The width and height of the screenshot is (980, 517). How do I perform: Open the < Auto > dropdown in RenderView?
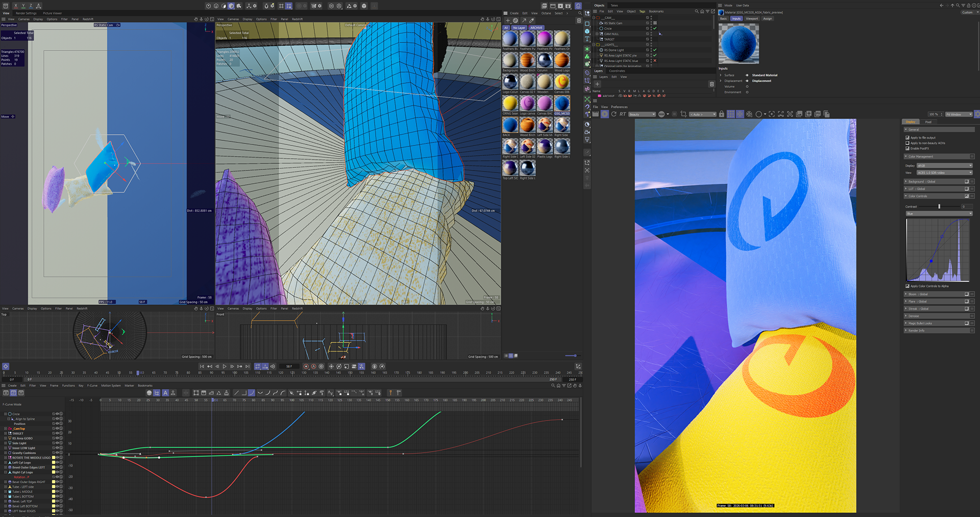[702, 114]
